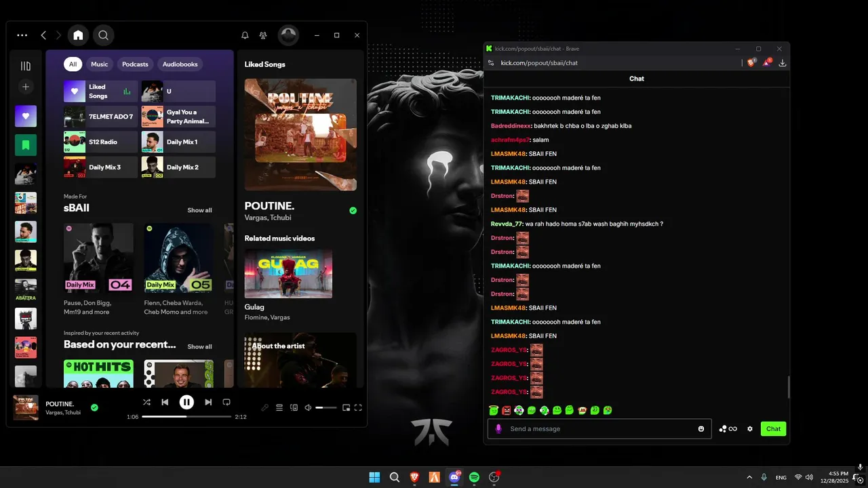Open the S12 Radio tile

click(100, 142)
